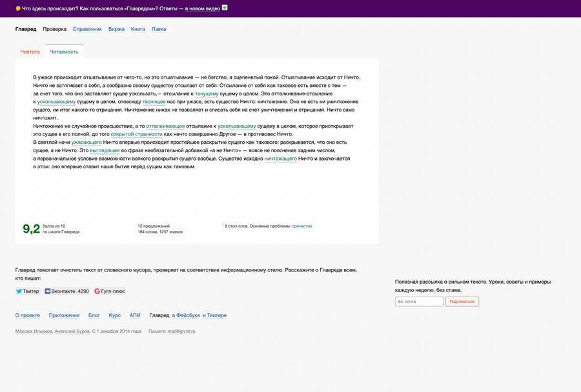Select the Читаемость tab
581x392 pixels.
click(x=64, y=52)
